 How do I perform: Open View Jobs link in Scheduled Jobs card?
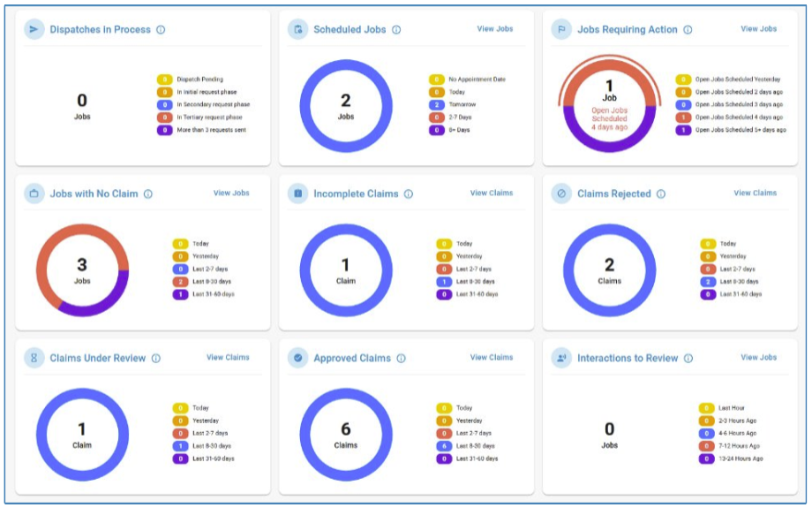[495, 29]
